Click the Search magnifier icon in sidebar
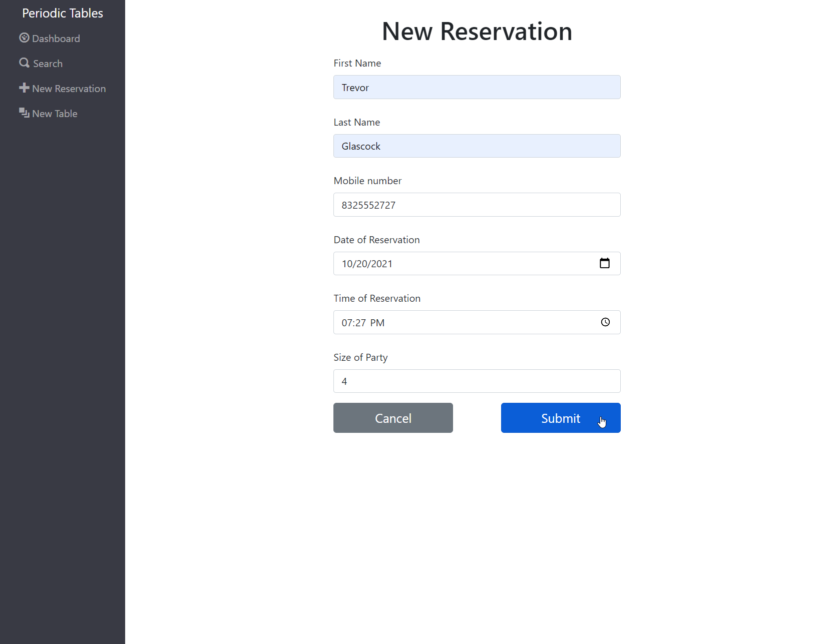 coord(24,63)
